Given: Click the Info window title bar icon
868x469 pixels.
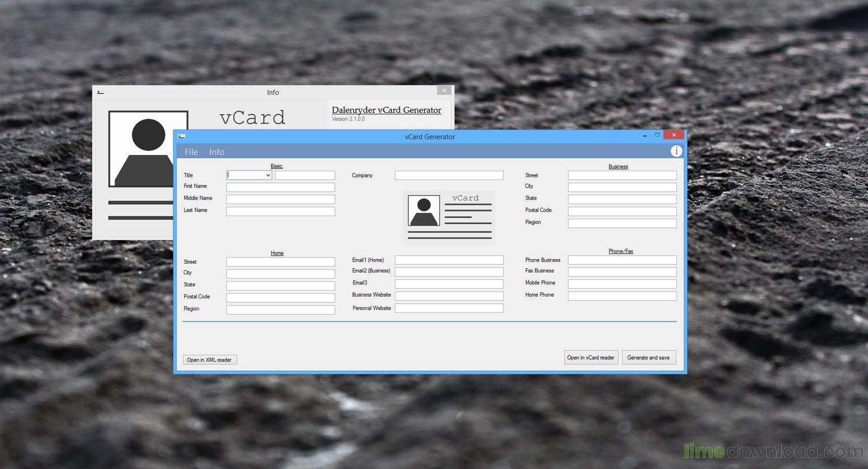Looking at the screenshot, I should pos(100,93).
